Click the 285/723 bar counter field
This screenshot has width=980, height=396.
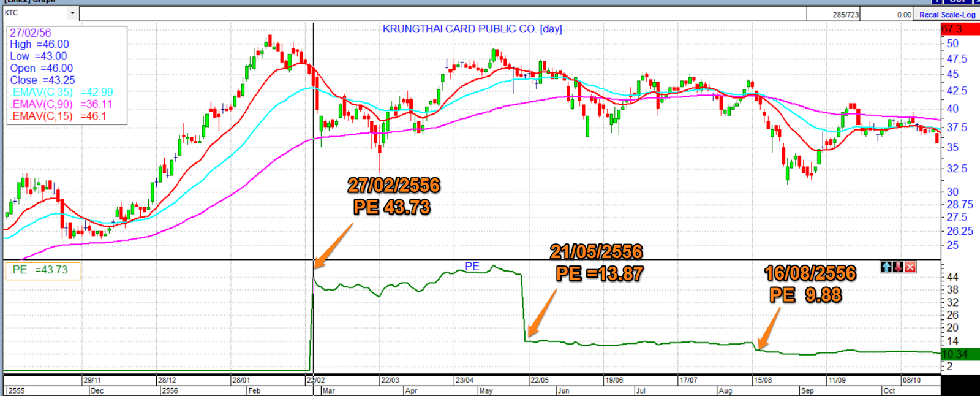coord(834,15)
